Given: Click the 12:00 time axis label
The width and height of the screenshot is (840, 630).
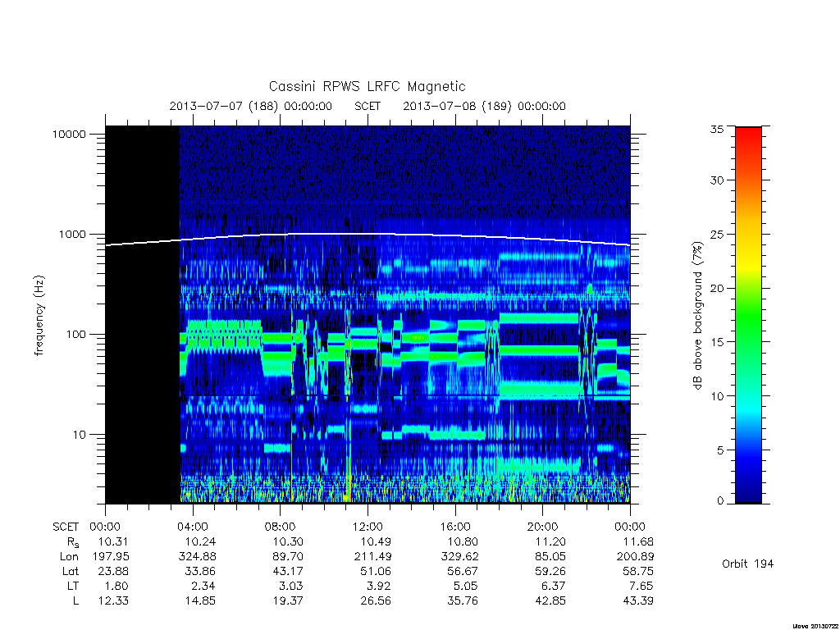Looking at the screenshot, I should click(367, 527).
